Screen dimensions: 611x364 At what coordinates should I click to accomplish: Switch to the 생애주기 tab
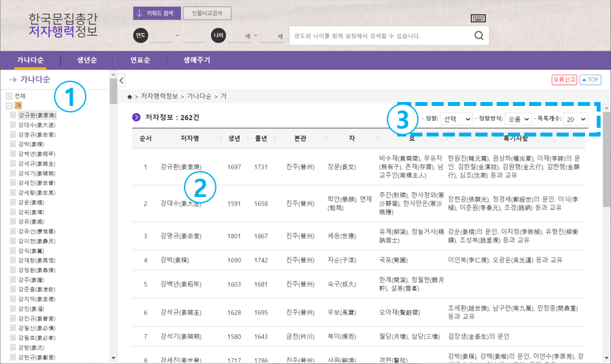[197, 60]
